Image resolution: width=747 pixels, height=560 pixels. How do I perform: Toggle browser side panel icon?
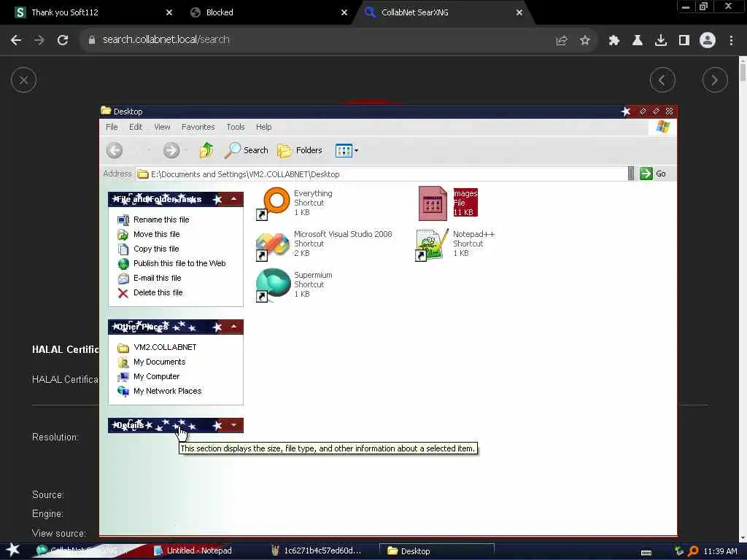[x=684, y=41]
